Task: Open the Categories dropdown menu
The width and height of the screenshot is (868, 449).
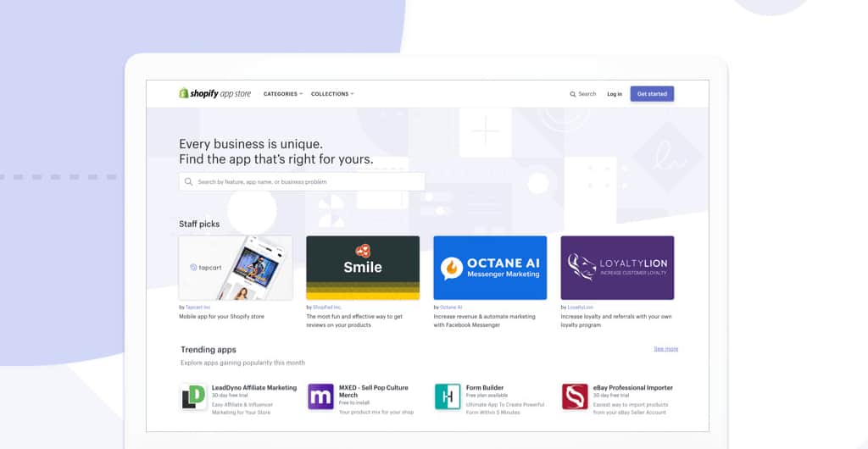Action: click(283, 94)
